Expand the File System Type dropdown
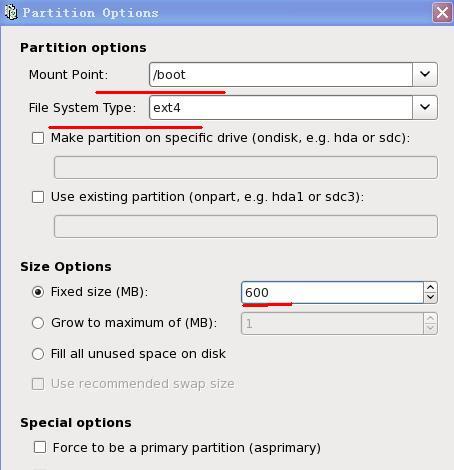This screenshot has width=454, height=470. coord(425,107)
